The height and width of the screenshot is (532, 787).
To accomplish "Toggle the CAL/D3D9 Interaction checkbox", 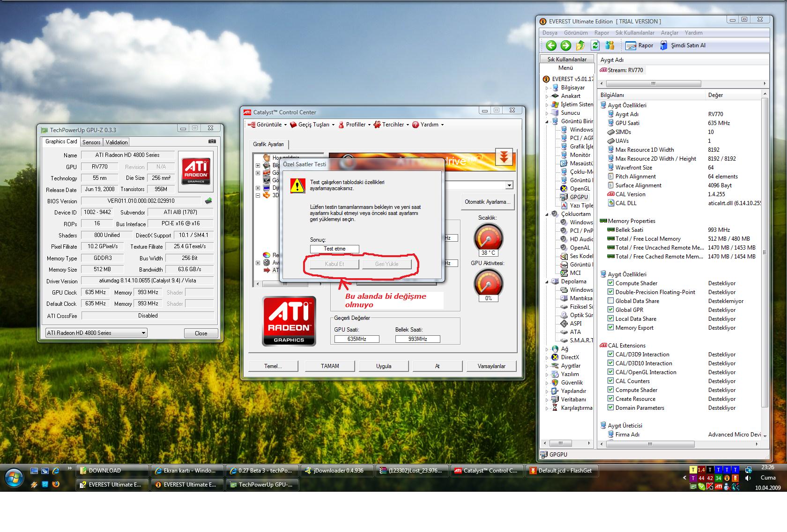I will [x=610, y=354].
